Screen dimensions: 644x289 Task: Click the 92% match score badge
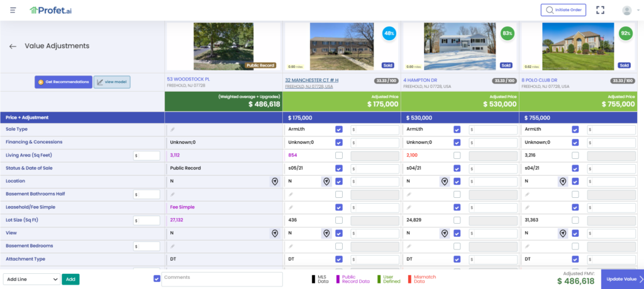coord(626,33)
